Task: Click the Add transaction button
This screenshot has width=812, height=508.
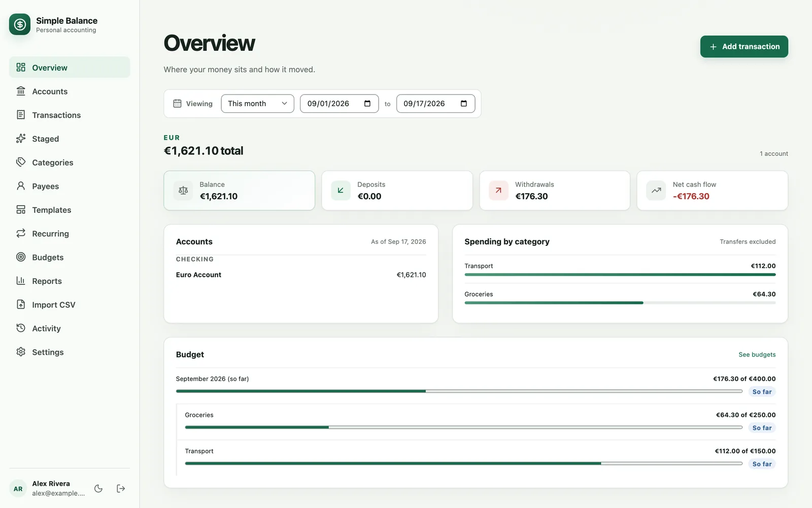Action: point(744,46)
